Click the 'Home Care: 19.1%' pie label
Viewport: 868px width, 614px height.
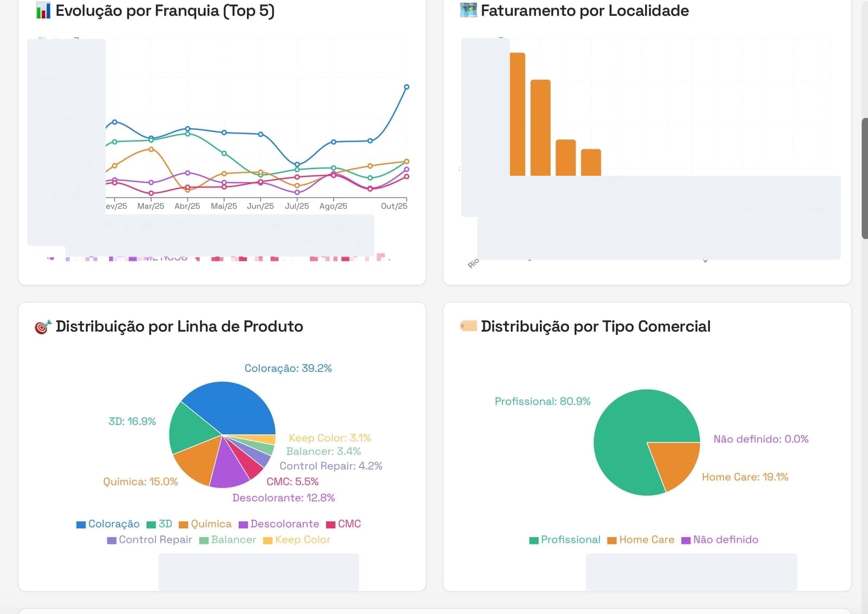(x=745, y=477)
